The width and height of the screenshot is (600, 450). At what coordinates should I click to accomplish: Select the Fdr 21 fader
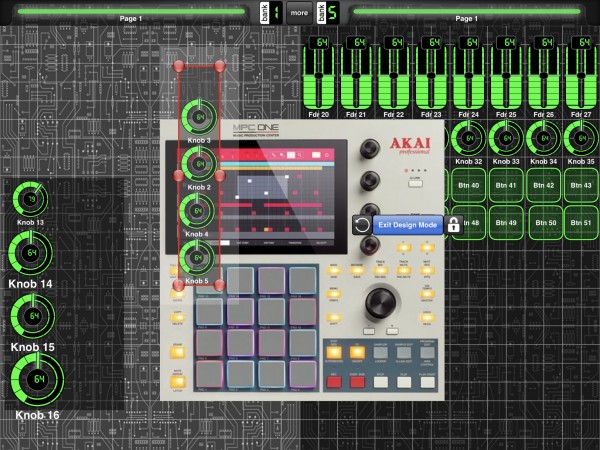356,73
